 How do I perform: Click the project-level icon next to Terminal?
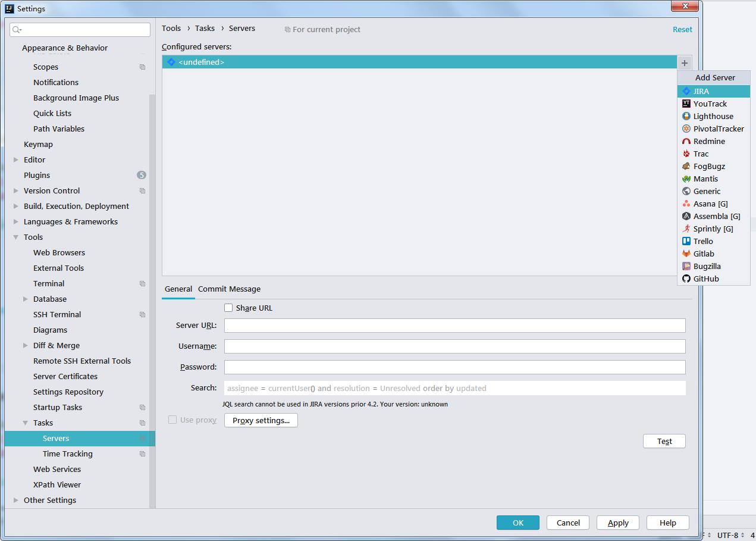pyautogui.click(x=142, y=283)
